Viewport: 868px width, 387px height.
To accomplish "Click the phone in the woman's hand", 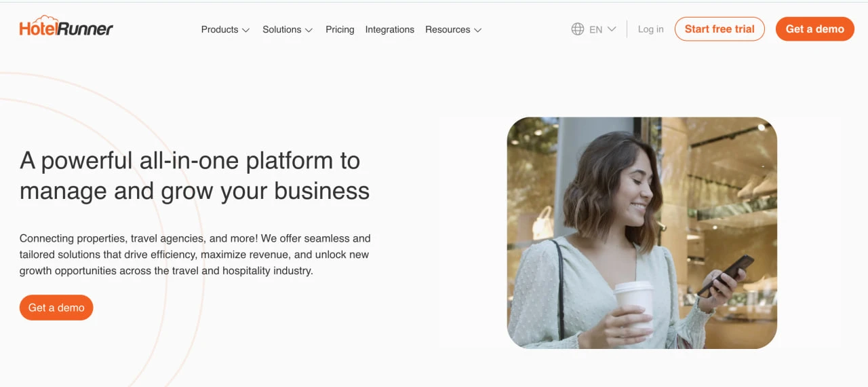I will (x=726, y=274).
